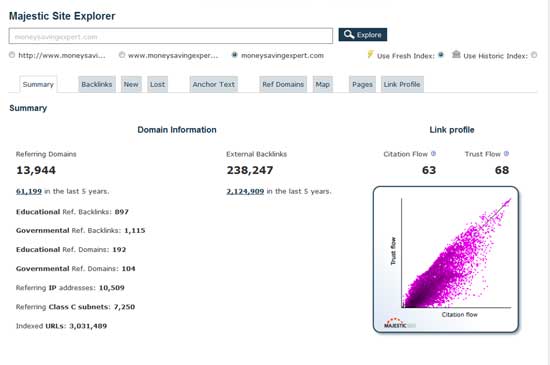Show the Lost links tab
550x365 pixels.
157,84
